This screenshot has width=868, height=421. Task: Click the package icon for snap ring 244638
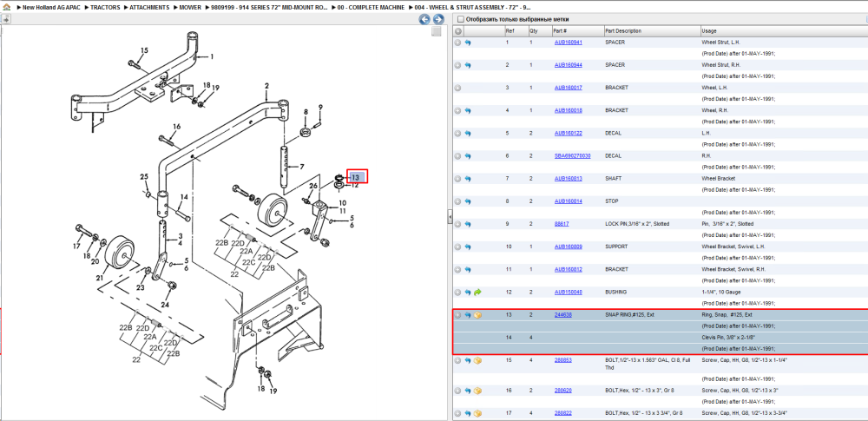(x=477, y=315)
